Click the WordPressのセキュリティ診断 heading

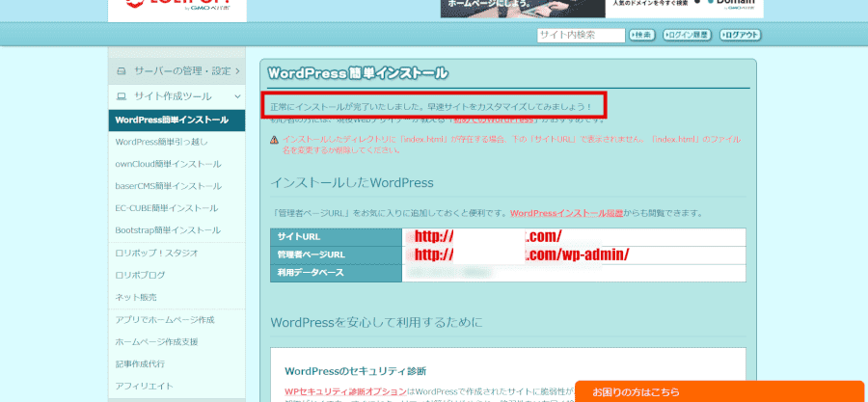tap(355, 370)
